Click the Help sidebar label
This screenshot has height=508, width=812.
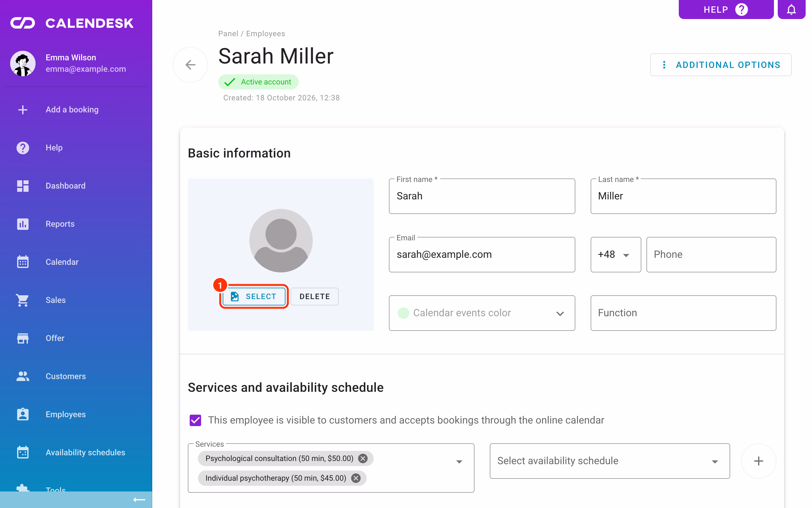pos(54,148)
